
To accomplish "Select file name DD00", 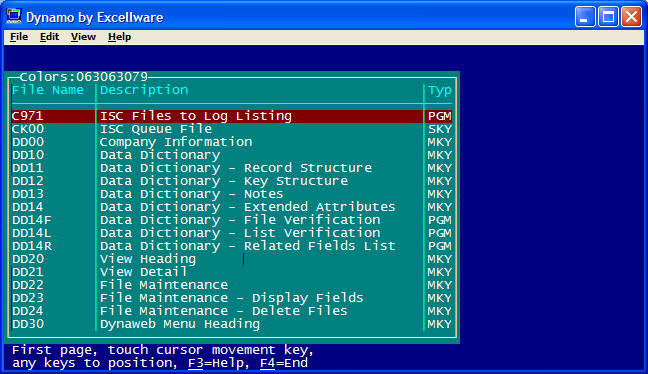I will 28,142.
